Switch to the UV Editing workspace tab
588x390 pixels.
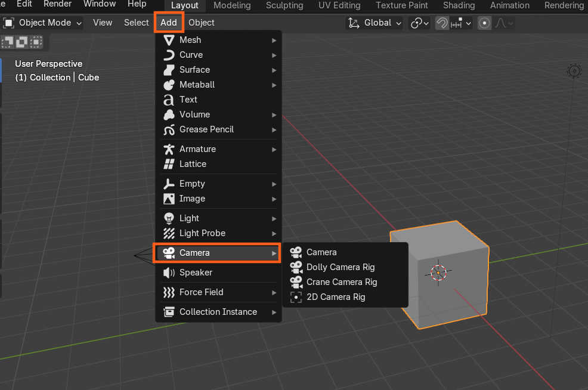pyautogui.click(x=339, y=5)
